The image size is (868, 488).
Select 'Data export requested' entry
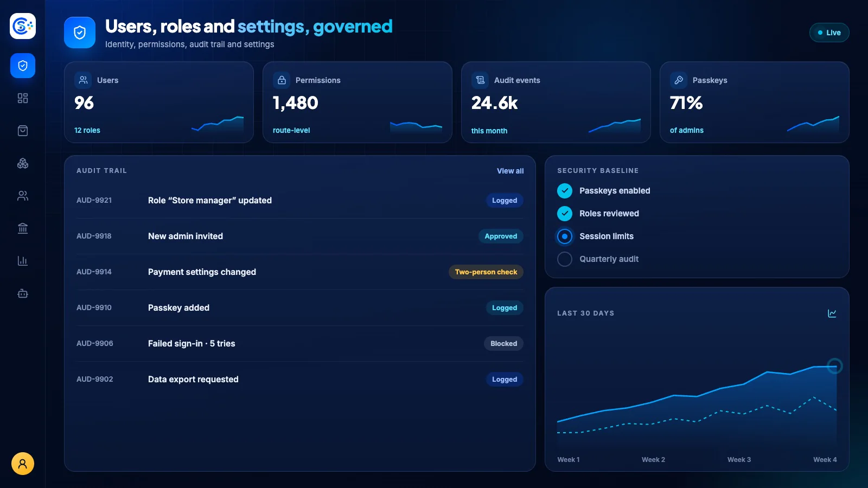[300, 380]
